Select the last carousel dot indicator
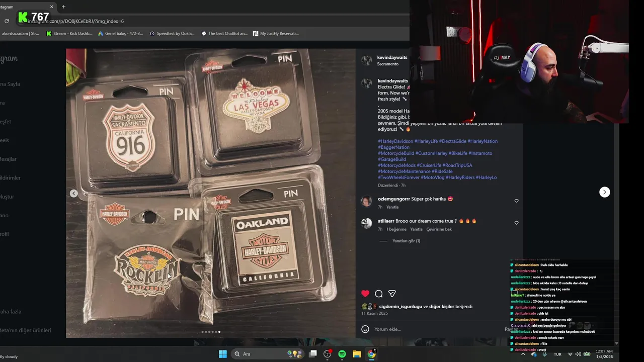The width and height of the screenshot is (644, 362). pyautogui.click(x=219, y=332)
